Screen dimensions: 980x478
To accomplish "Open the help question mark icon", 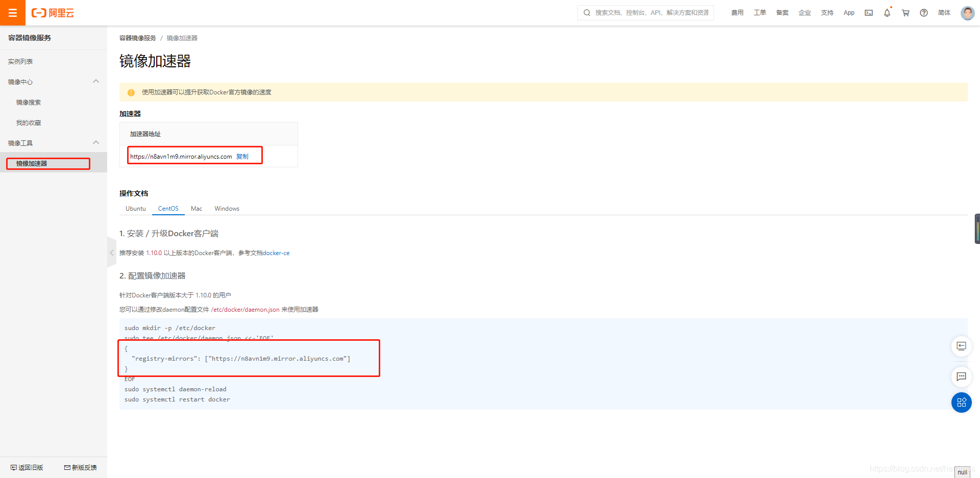I will pos(924,13).
